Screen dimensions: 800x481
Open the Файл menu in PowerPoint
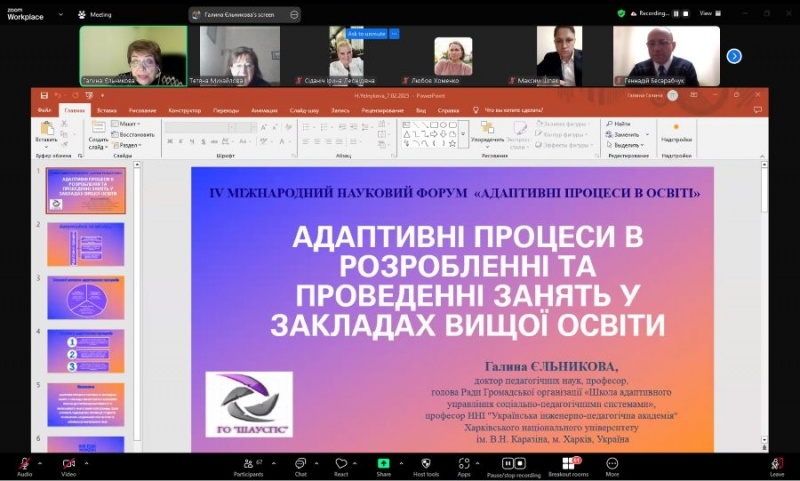point(44,110)
